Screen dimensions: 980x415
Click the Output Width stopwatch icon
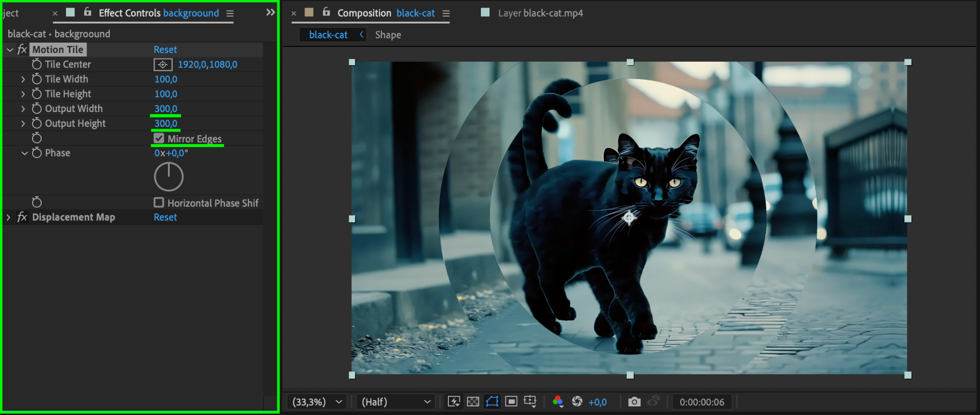coord(37,109)
